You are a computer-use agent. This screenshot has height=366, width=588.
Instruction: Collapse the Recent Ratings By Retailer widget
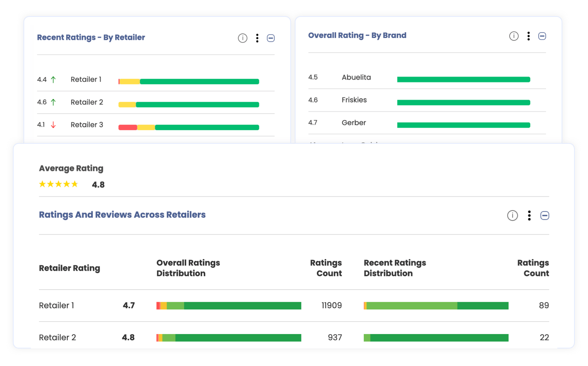coord(271,38)
